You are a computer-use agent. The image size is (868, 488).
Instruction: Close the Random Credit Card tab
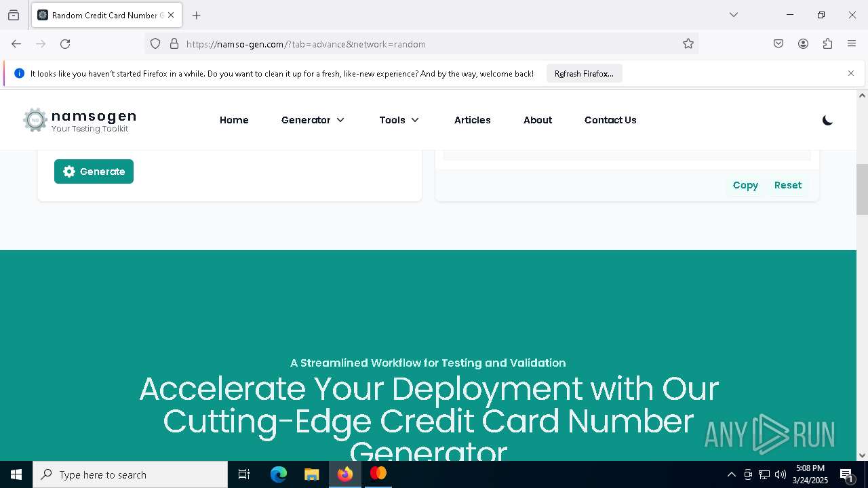click(171, 15)
